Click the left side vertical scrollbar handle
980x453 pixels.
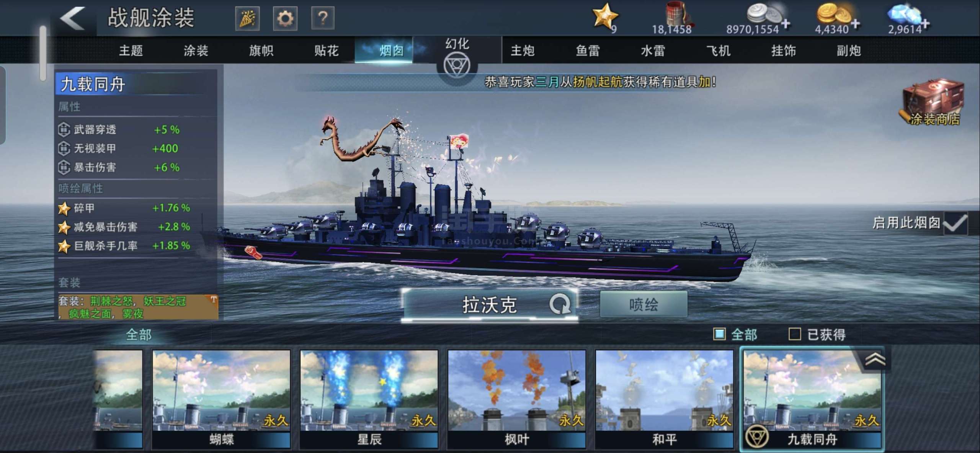click(43, 53)
